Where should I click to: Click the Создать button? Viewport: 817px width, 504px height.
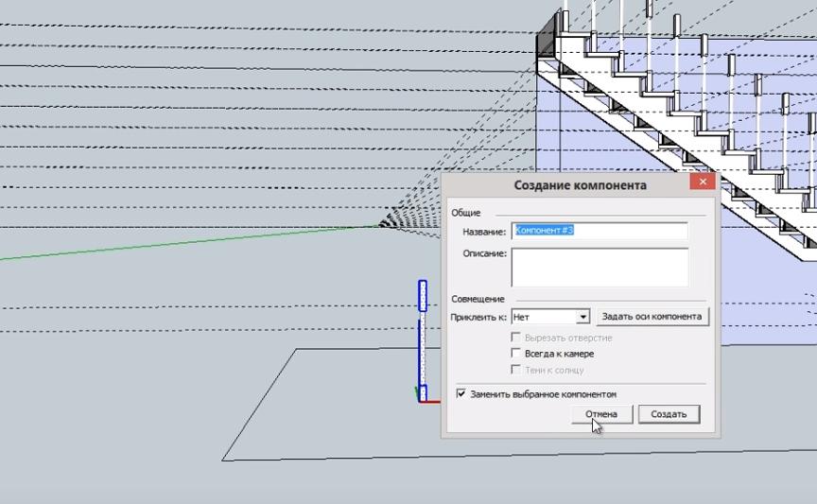pyautogui.click(x=669, y=414)
